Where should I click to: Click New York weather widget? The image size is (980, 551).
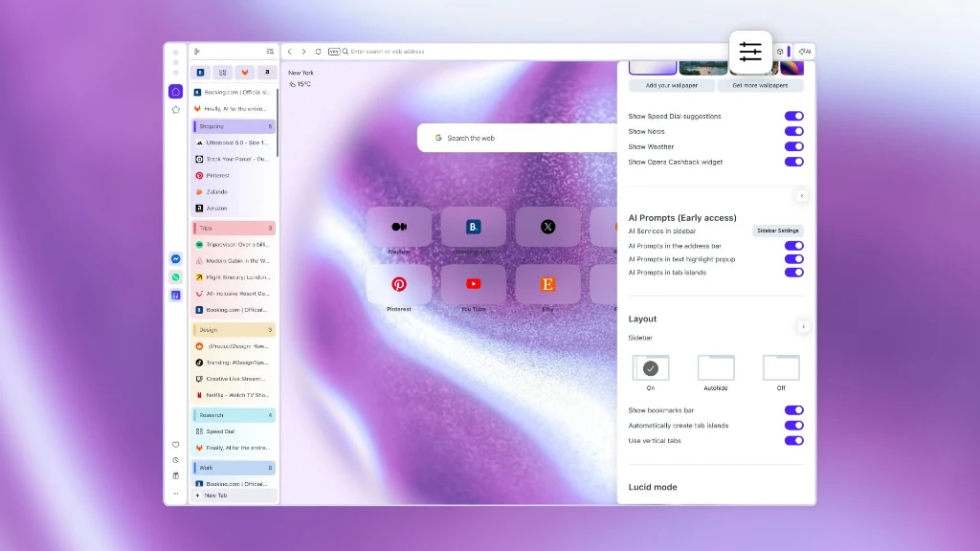(301, 78)
